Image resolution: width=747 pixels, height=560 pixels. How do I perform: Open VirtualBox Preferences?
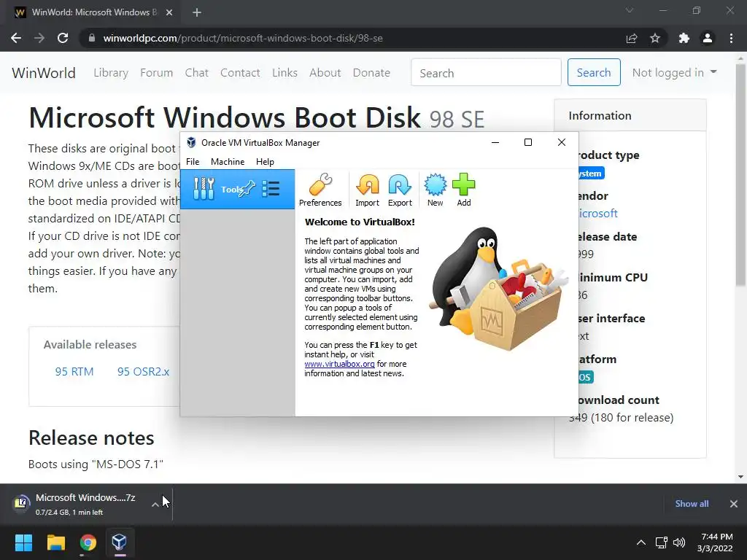tap(320, 190)
